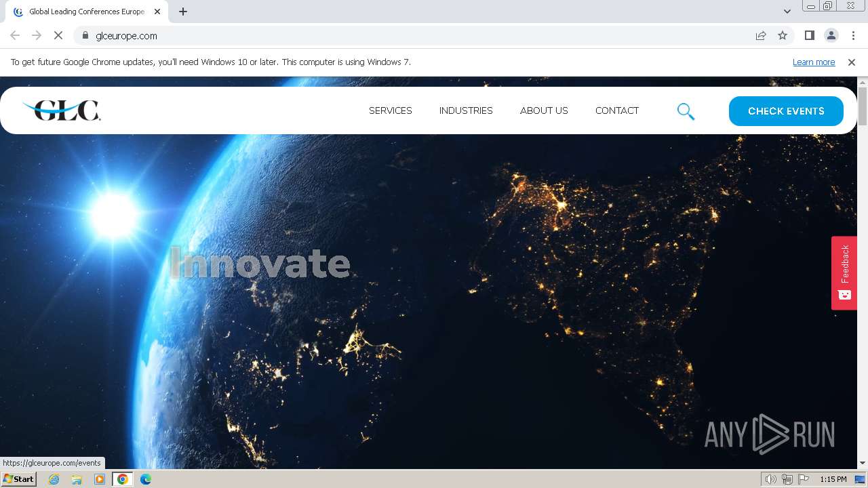Adjust volume from system tray speaker
The width and height of the screenshot is (868, 488).
coord(770,479)
